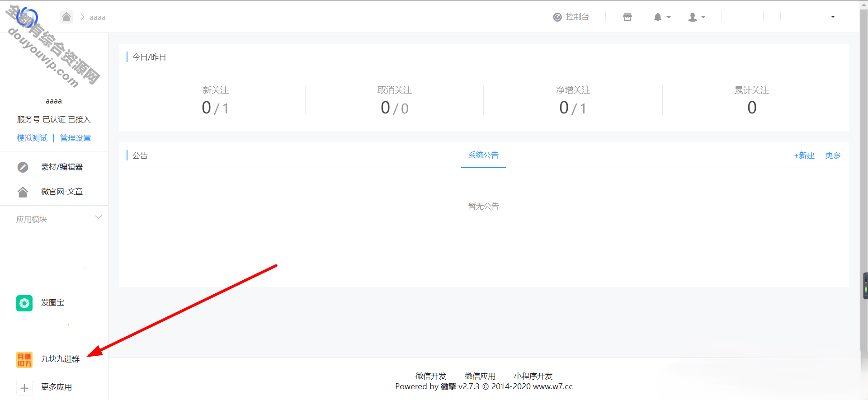This screenshot has height=400, width=868.
Task: Click the 暂无公告 placeholder text
Action: click(x=484, y=206)
